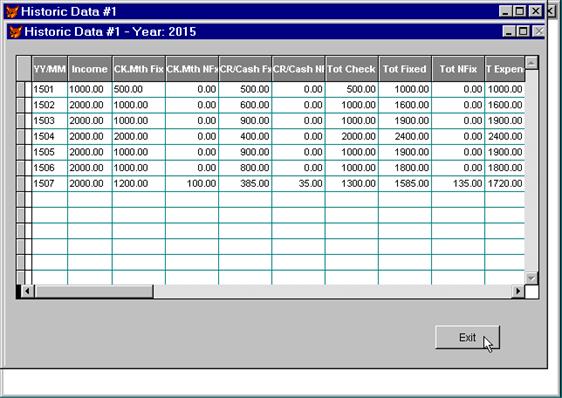Click Tot Fixed value 2400.00 in row 1504

pyautogui.click(x=405, y=136)
